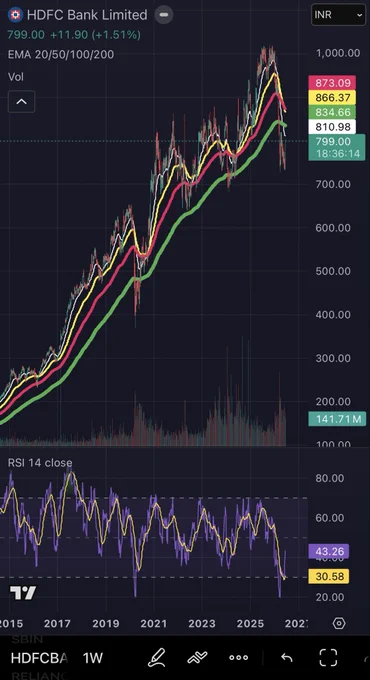Click the 80.00 level on RSI scale

(x=329, y=478)
